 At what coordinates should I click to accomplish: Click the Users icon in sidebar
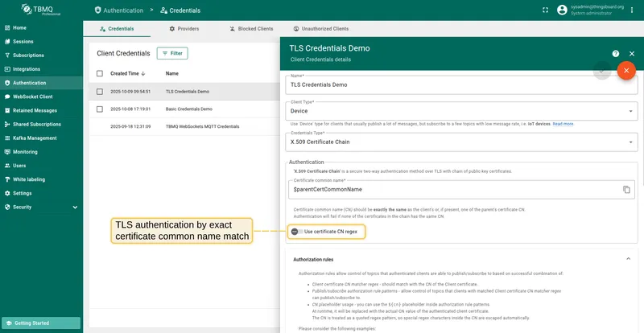point(7,166)
